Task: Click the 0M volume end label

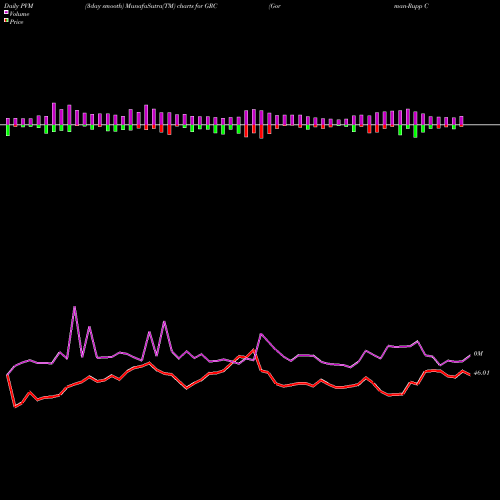Action: pyautogui.click(x=478, y=354)
